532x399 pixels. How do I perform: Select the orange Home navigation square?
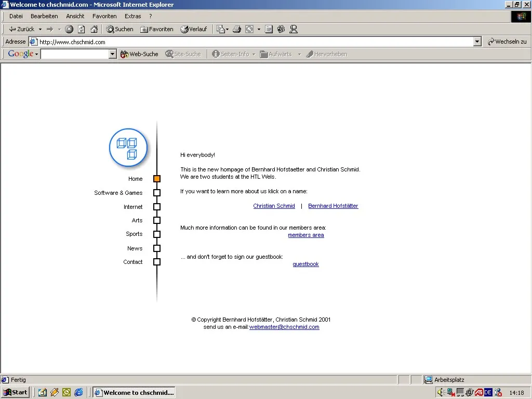(157, 179)
